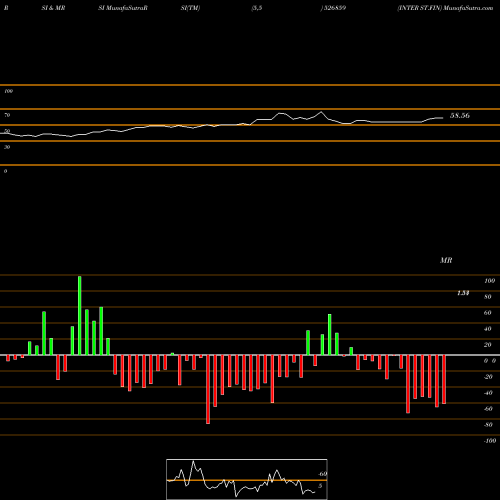Open the mini overview chart thumbnail at bottom
Viewport: 500px width, 500px height.
click(247, 479)
